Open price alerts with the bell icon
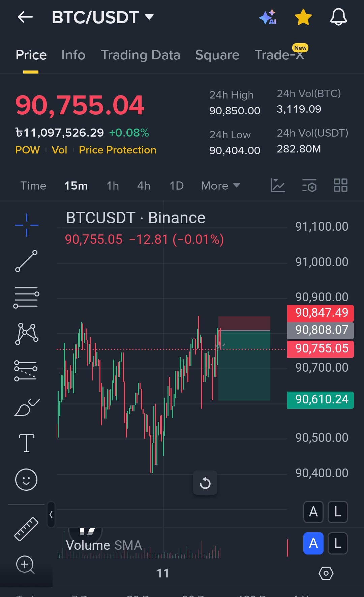 pos(338,17)
